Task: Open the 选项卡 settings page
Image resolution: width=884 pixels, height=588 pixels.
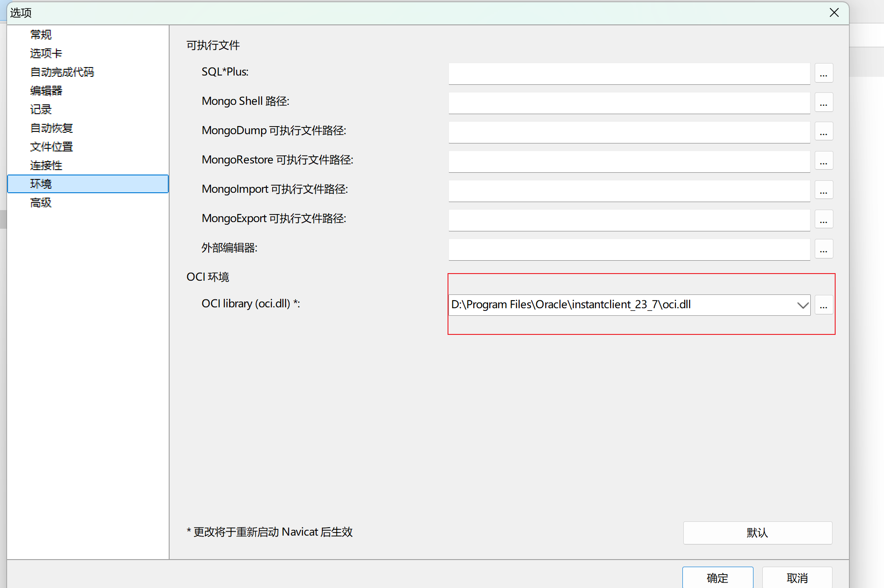Action: pyautogui.click(x=46, y=53)
